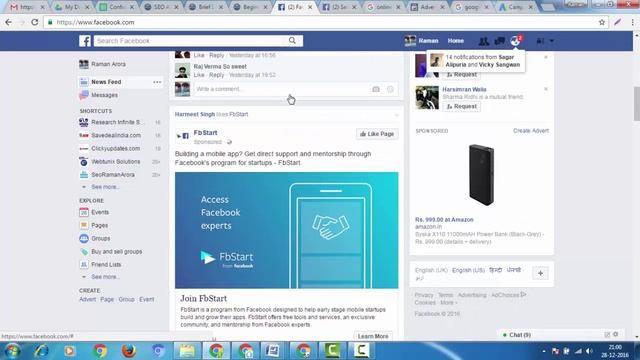Switch to the SEO browser tab
This screenshot has height=360, width=640.
(160, 7)
